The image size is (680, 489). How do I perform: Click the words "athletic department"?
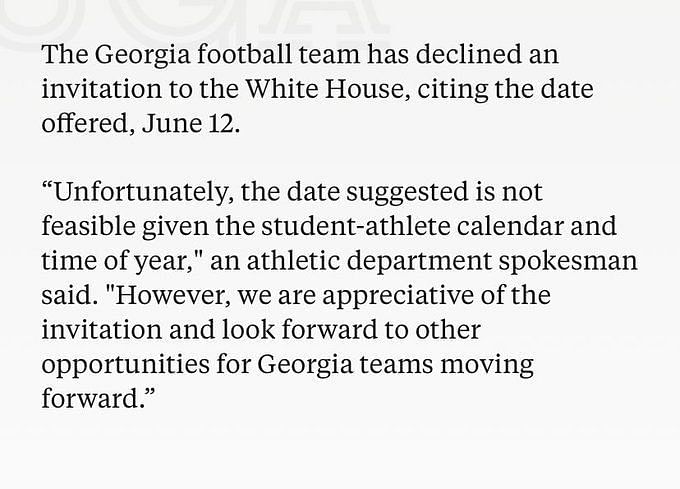(x=369, y=261)
